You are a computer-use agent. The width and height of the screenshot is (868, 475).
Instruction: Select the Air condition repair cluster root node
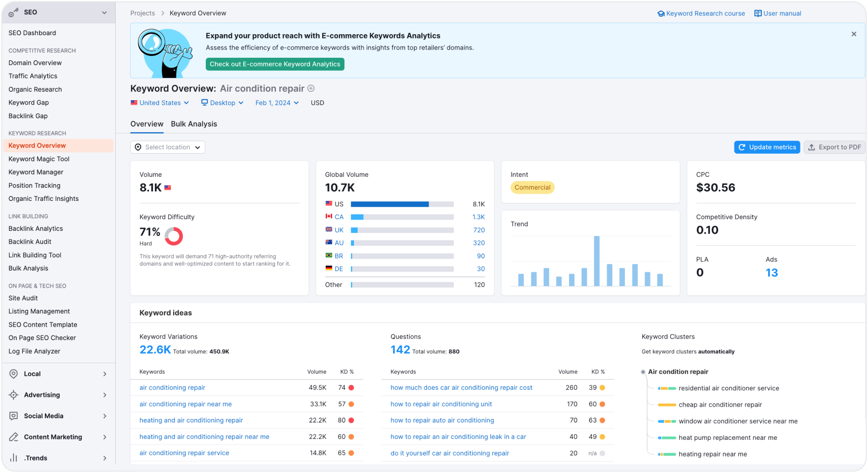pos(678,371)
